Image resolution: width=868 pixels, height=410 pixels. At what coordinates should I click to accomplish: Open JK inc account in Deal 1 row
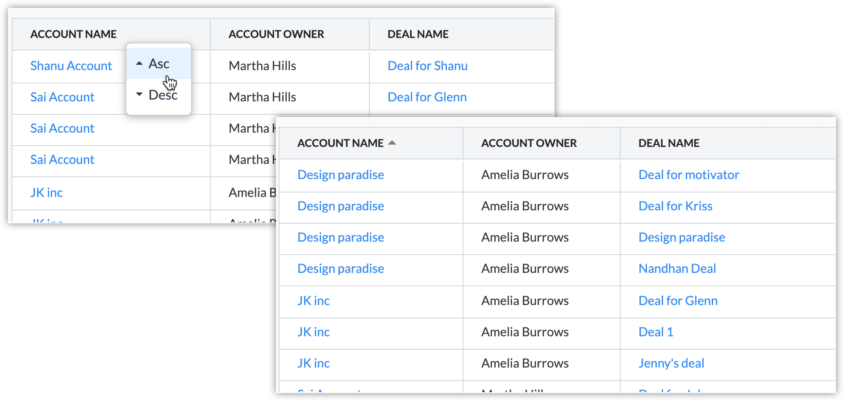[x=313, y=332]
